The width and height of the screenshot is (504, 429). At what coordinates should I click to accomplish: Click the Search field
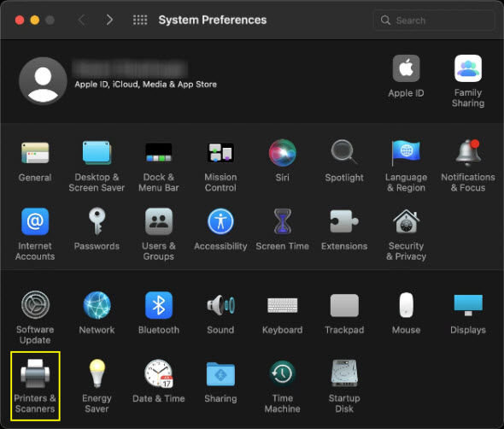[x=434, y=21]
